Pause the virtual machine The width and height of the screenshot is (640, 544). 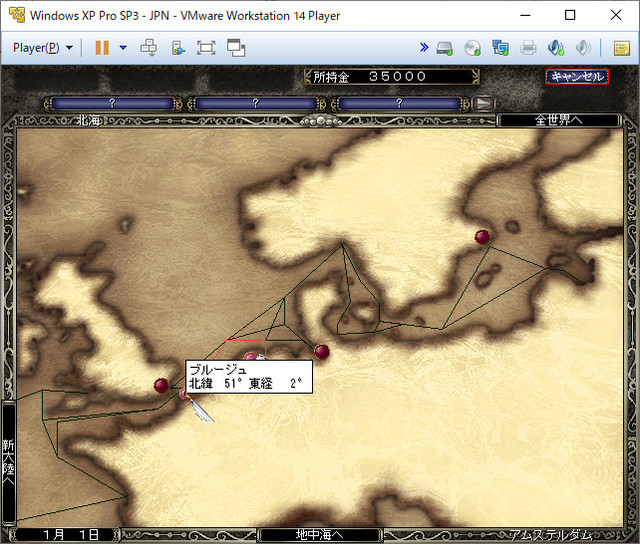click(x=102, y=48)
